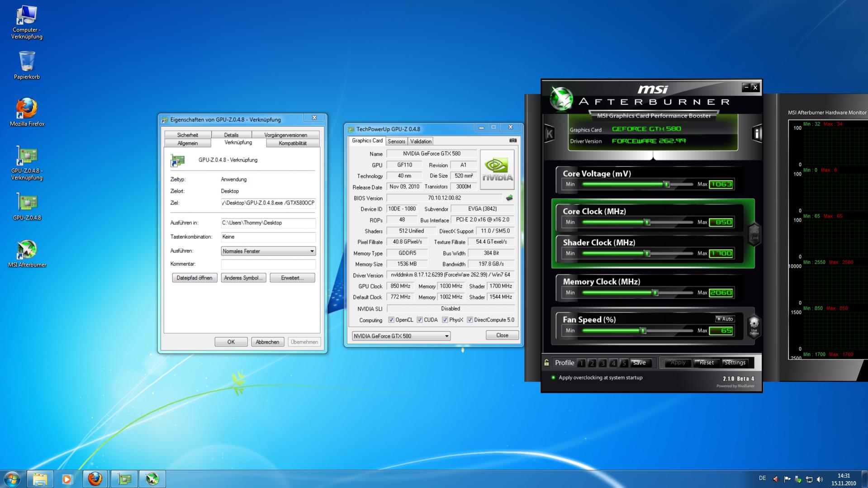
Task: Launch Kombustor with the K button in Afterburner
Action: 550,134
